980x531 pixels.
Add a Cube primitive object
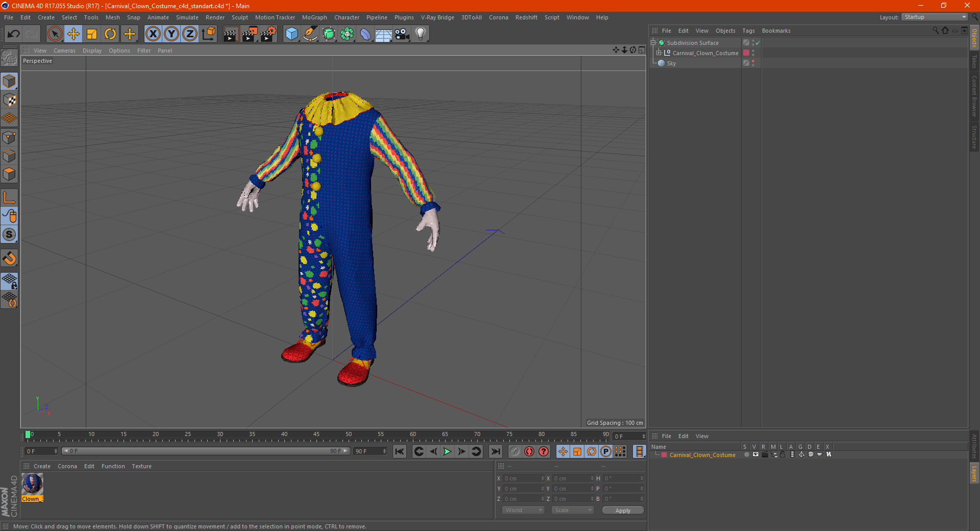tap(291, 34)
